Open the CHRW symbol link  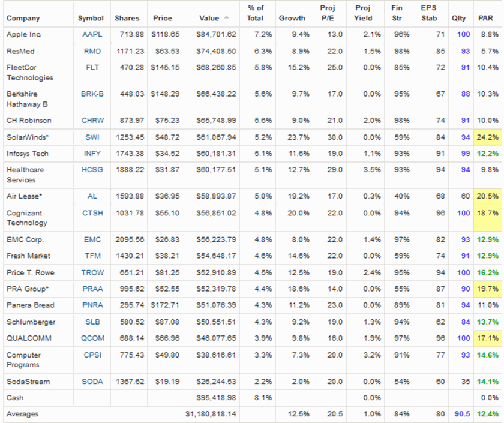tap(92, 120)
